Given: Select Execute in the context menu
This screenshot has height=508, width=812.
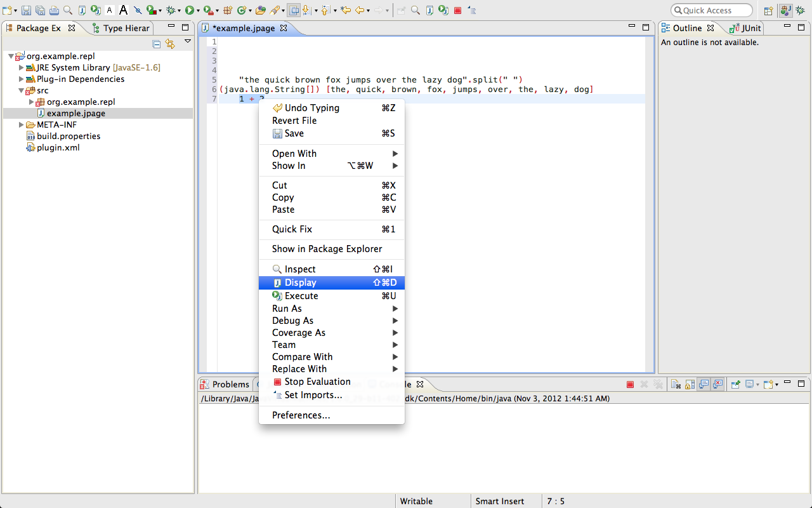Looking at the screenshot, I should (301, 296).
